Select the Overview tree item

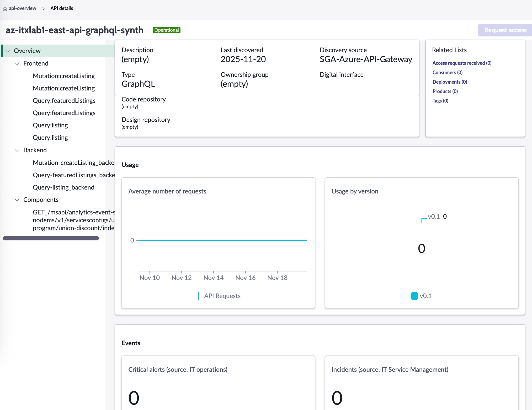(x=58, y=51)
